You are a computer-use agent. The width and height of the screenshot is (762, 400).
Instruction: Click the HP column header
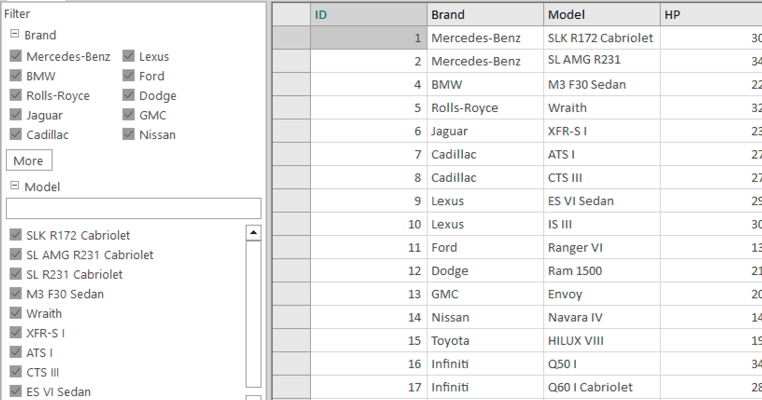[x=710, y=15]
